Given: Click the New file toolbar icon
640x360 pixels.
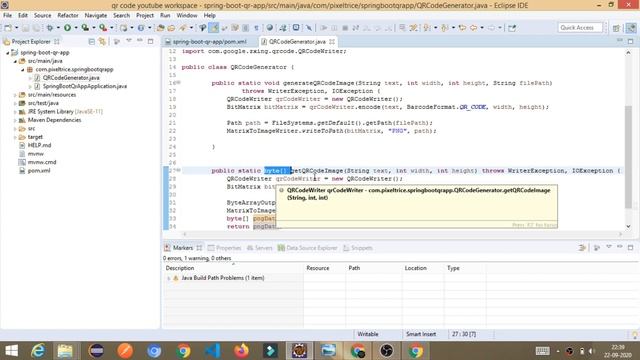Looking at the screenshot, I should tap(8, 28).
